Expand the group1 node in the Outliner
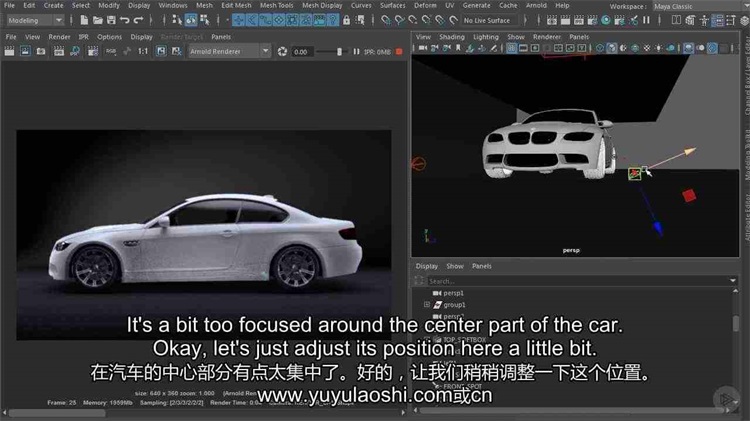 tap(427, 304)
